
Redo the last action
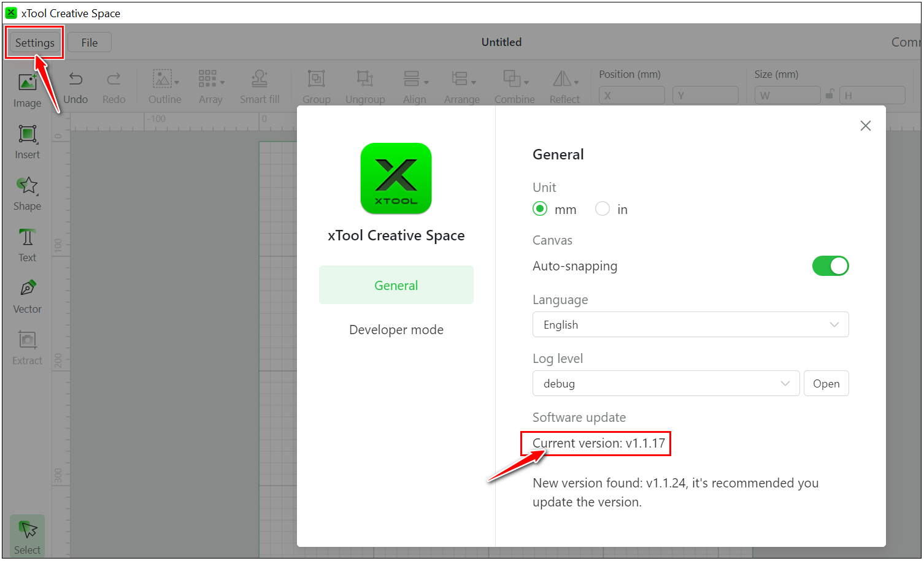click(x=114, y=88)
